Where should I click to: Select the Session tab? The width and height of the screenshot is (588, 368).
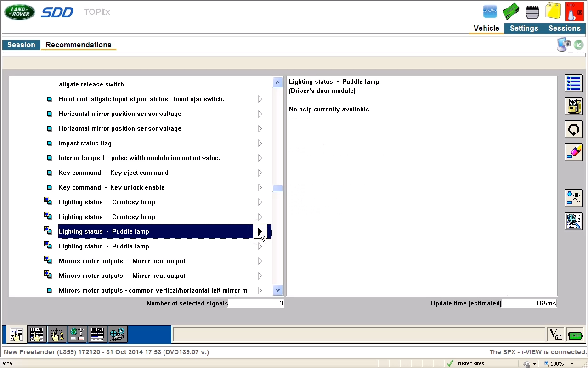[21, 45]
